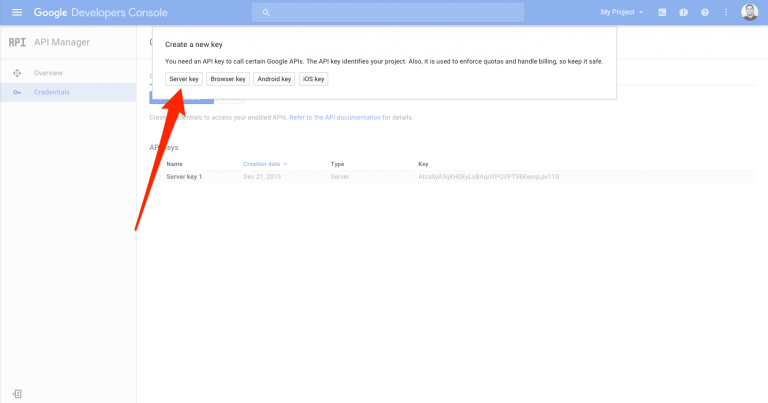
Task: Open the notifications feedback icon
Action: pyautogui.click(x=683, y=12)
